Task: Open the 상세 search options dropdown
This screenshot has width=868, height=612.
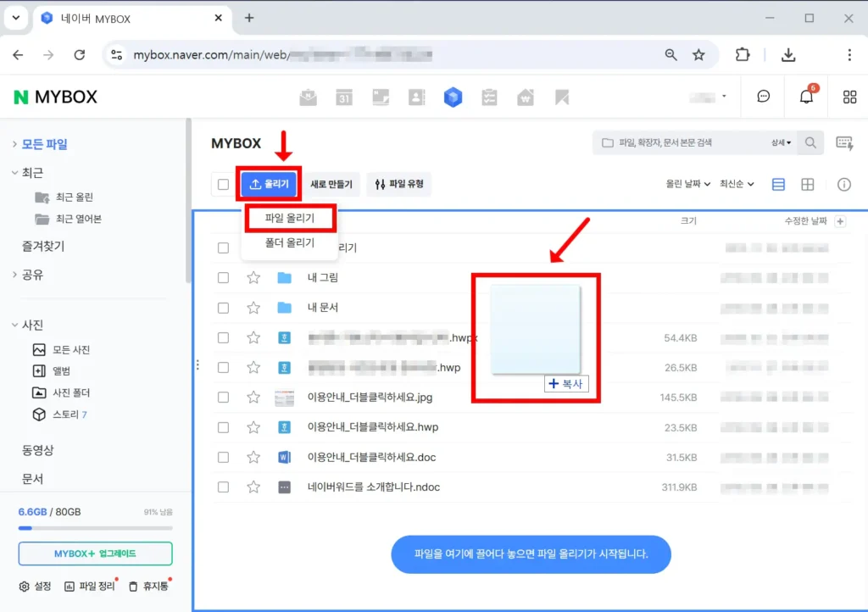Action: (x=781, y=142)
